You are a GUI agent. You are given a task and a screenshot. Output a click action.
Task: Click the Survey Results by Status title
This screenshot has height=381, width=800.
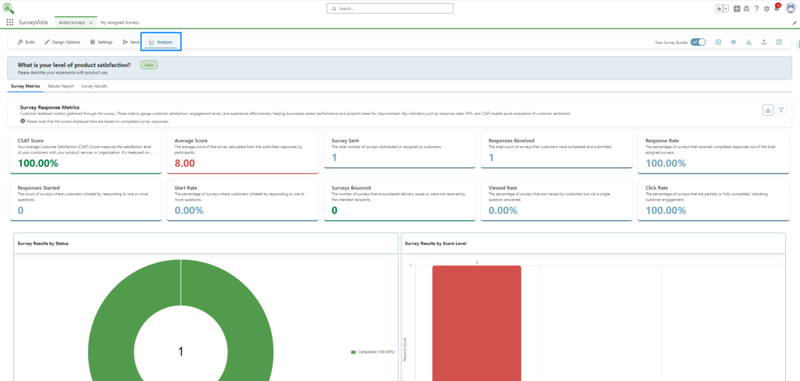[x=43, y=244]
